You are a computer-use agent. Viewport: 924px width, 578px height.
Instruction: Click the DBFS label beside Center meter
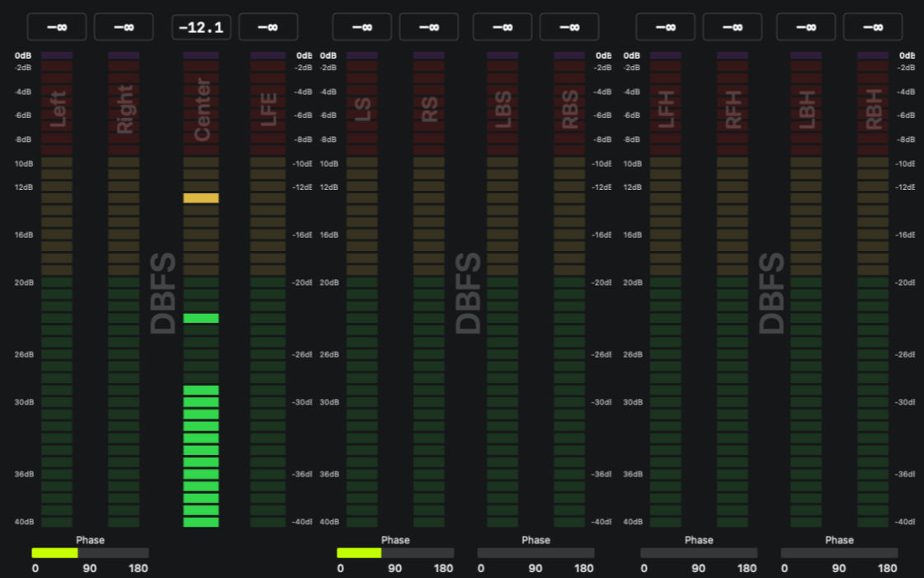[164, 293]
